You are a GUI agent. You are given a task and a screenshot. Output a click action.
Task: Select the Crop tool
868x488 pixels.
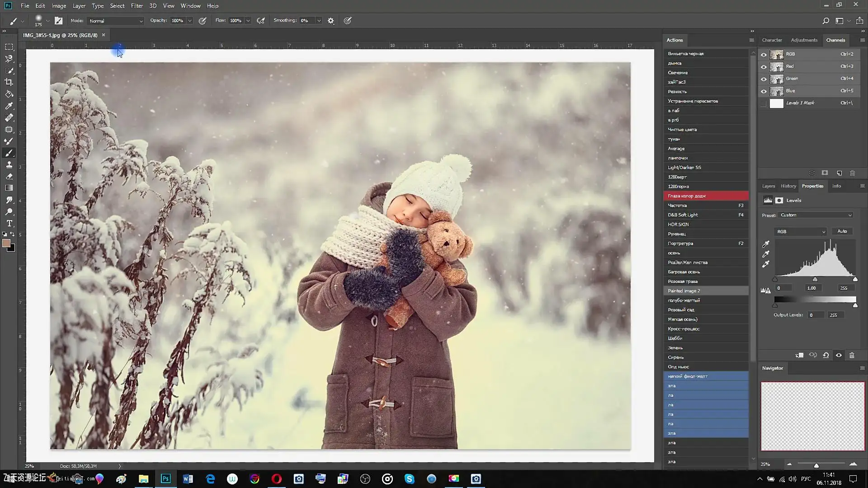pos(9,82)
